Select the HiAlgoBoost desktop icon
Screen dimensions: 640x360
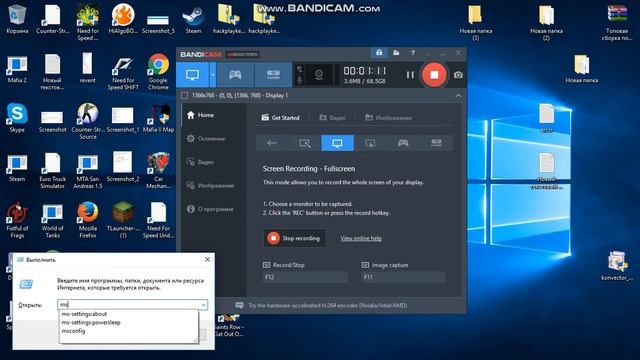[123, 19]
